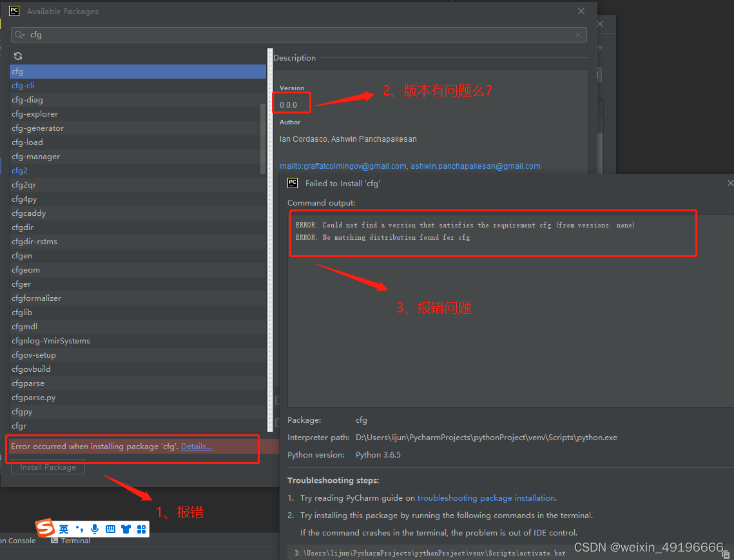
Task: Toggle Sogou punctuation mode icon
Action: 79,528
